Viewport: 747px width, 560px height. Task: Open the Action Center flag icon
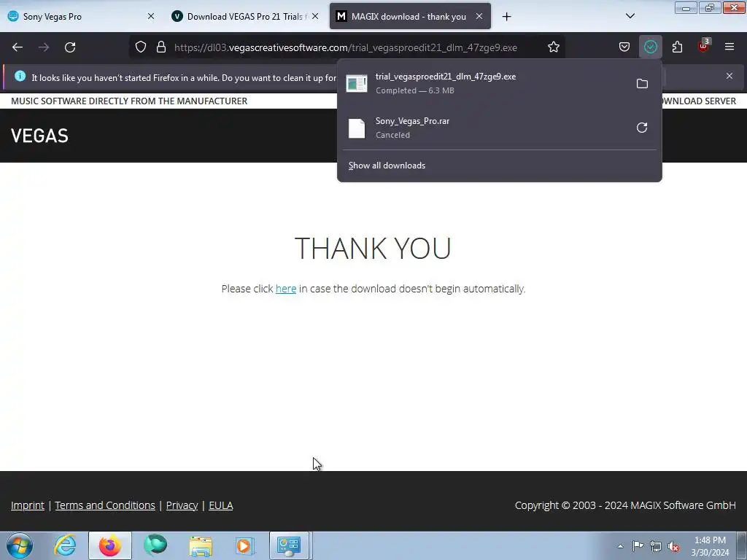point(638,546)
